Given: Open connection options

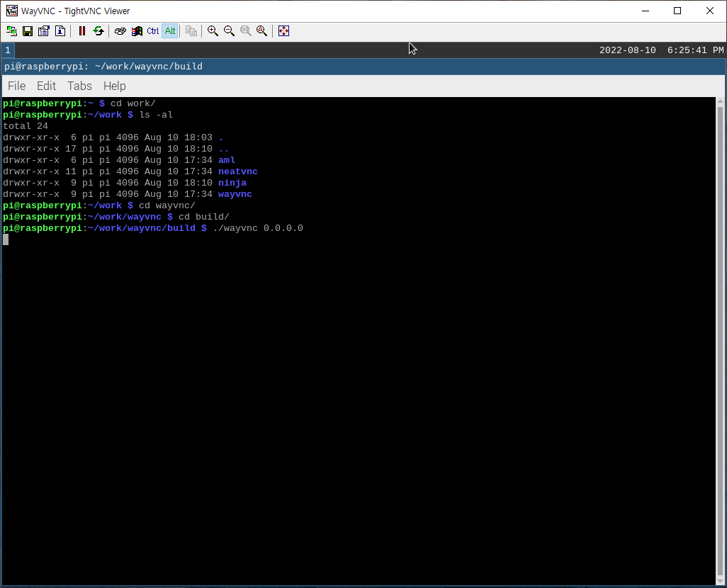Looking at the screenshot, I should (x=44, y=31).
